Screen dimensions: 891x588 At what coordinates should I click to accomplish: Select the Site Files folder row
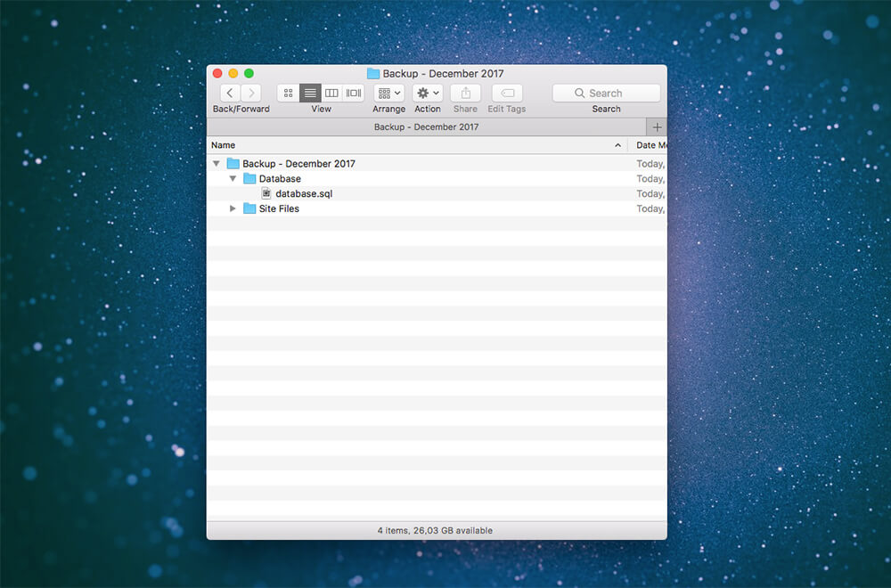click(279, 208)
